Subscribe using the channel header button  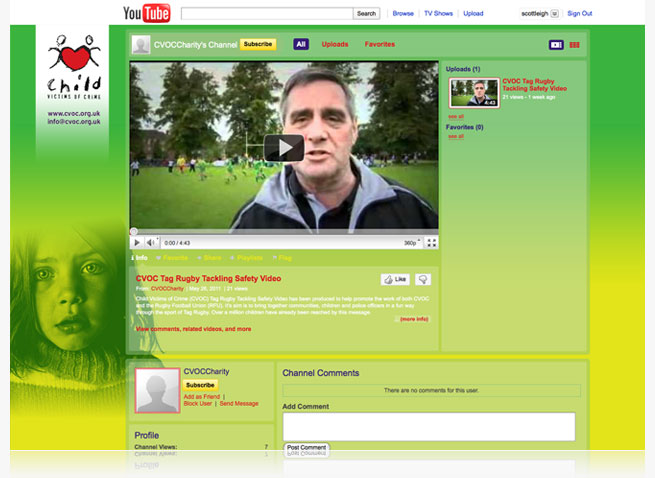pyautogui.click(x=258, y=44)
